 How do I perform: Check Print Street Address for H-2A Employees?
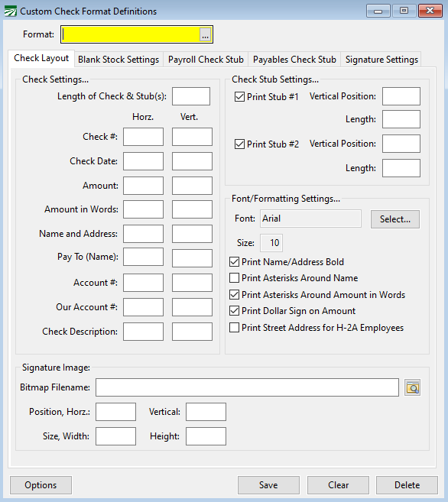(x=234, y=328)
